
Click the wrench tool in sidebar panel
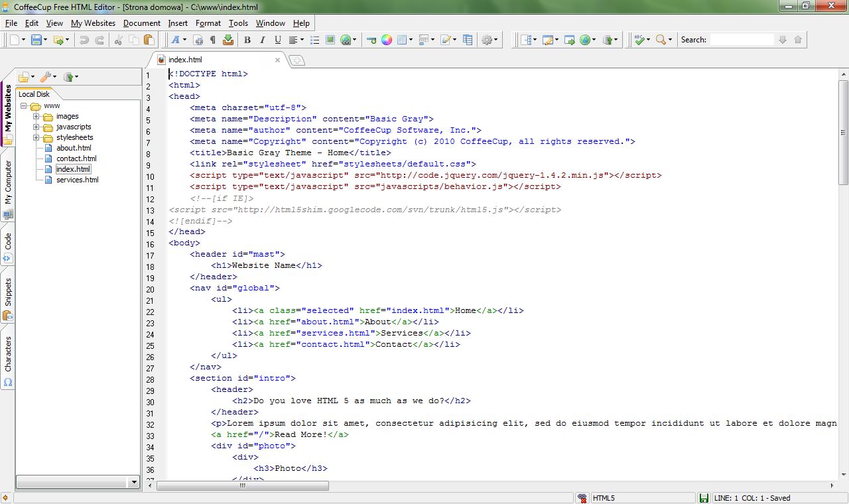[x=45, y=77]
